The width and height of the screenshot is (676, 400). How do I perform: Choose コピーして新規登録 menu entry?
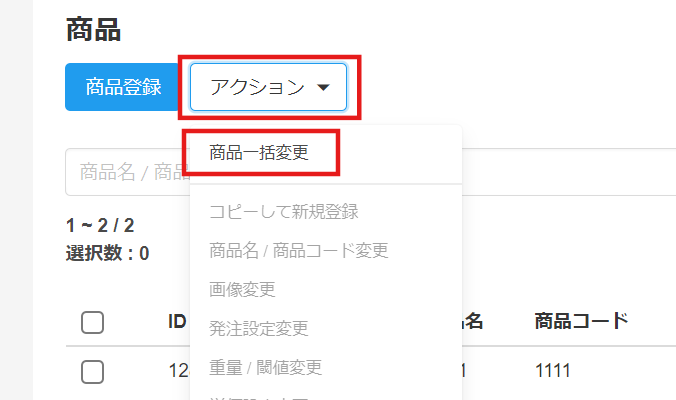(284, 211)
